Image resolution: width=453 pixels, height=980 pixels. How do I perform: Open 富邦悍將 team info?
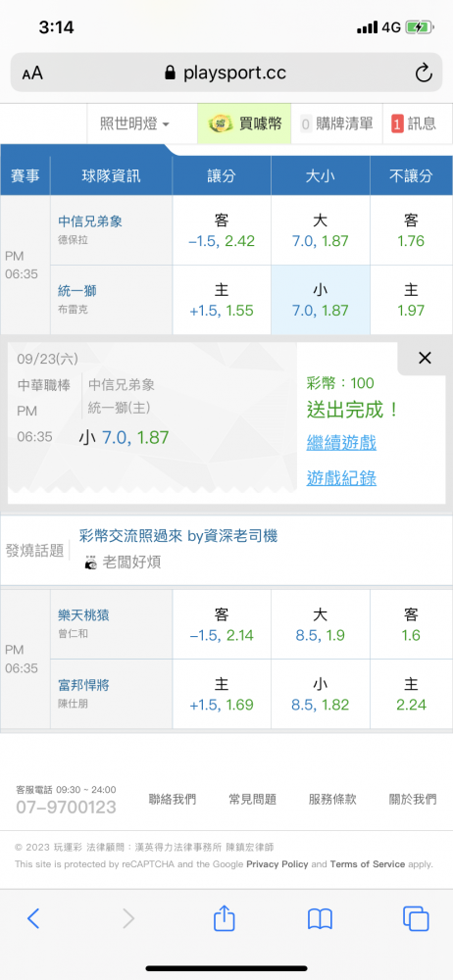(x=83, y=685)
